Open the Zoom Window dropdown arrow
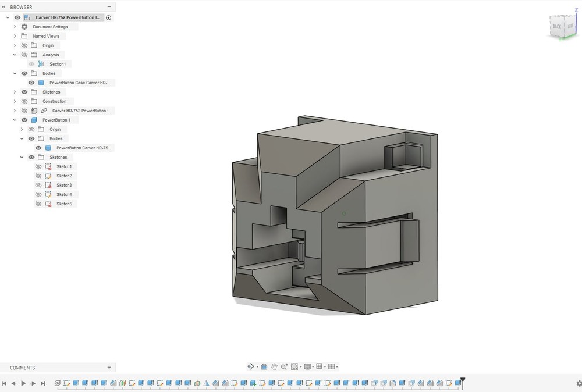This screenshot has width=582, height=392. [301, 367]
